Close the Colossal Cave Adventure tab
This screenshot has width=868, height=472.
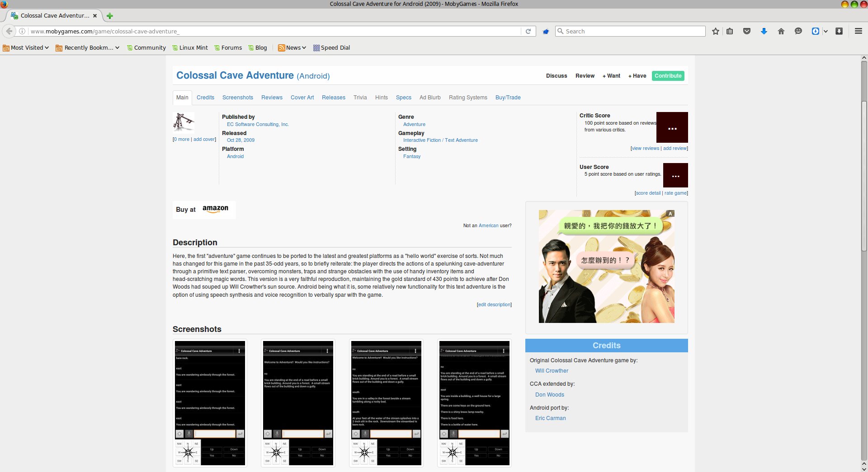coord(95,16)
